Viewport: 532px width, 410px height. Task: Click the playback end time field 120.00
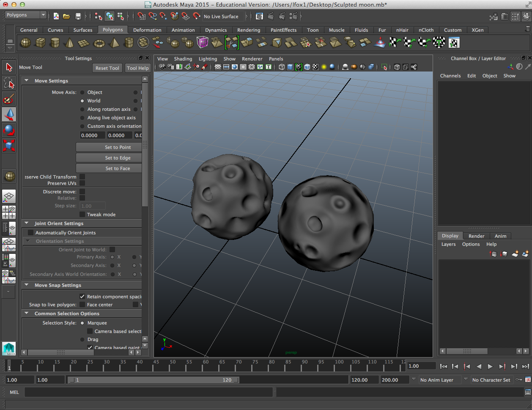(x=364, y=380)
